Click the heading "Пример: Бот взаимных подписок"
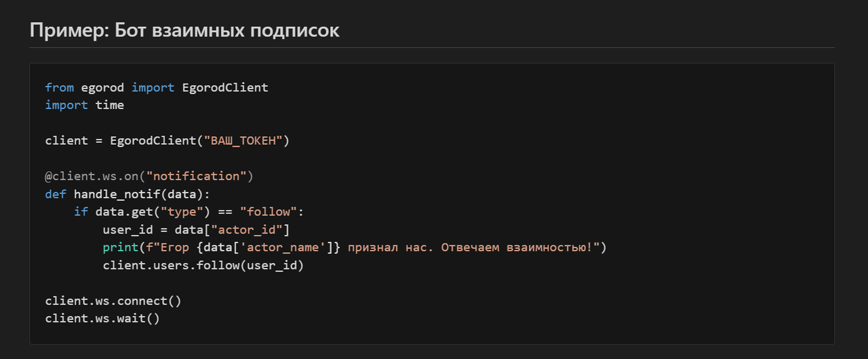The image size is (868, 359). [184, 30]
